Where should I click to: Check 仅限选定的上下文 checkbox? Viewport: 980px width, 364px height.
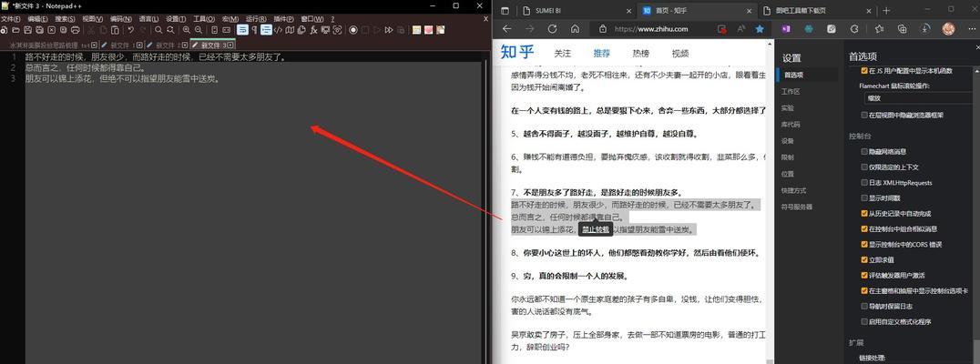coord(864,167)
